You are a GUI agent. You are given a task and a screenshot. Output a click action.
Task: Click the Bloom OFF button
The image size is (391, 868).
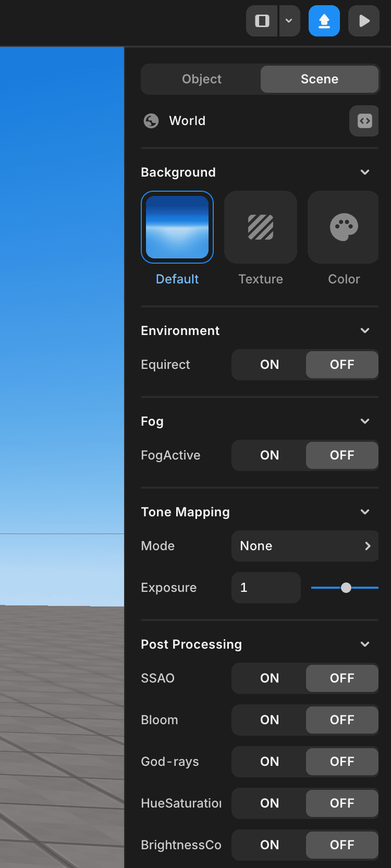[342, 720]
